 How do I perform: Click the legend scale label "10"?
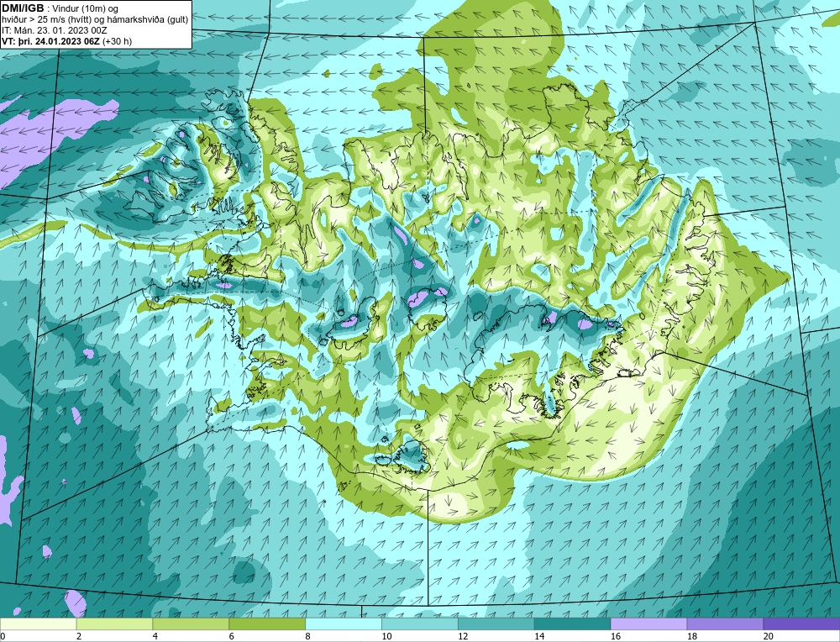(x=386, y=636)
